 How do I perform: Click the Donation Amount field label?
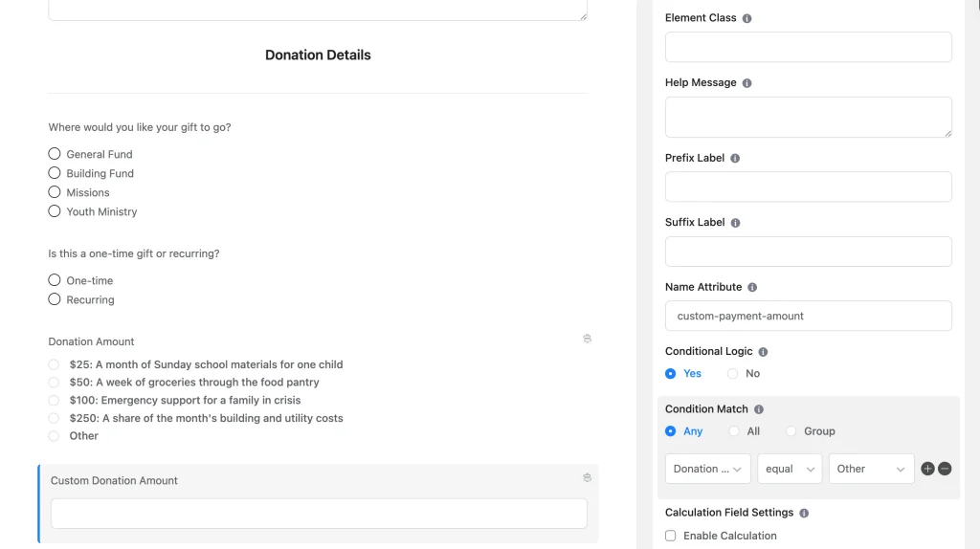[x=91, y=341]
